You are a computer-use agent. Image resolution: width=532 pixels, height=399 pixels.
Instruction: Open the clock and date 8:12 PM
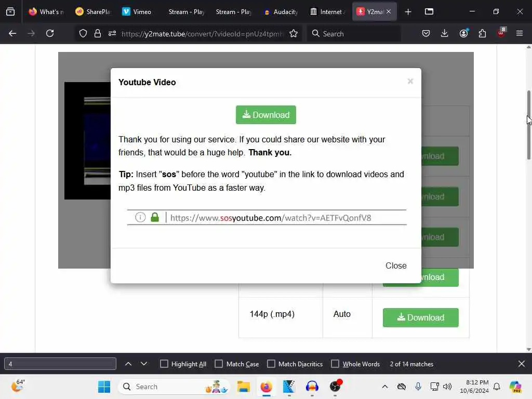point(474,387)
